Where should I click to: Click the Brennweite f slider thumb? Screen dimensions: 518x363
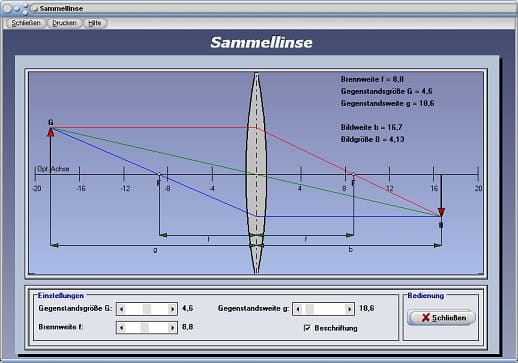click(145, 328)
